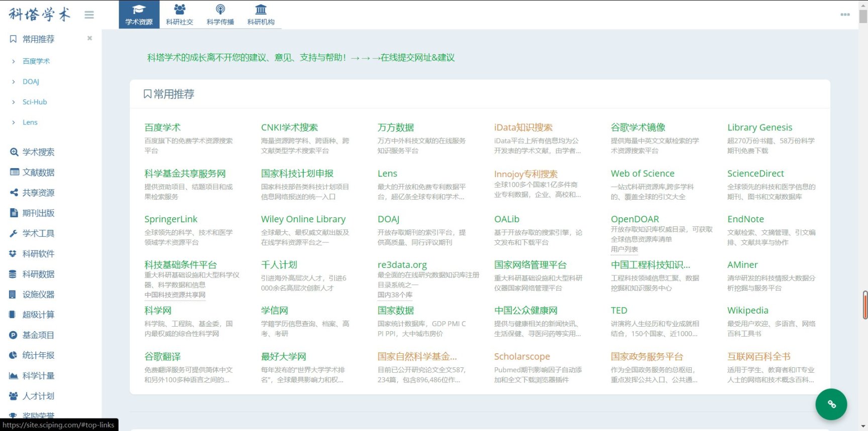The width and height of the screenshot is (868, 431).
Task: Click the 共享资源 share icon in sidebar
Action: (14, 193)
